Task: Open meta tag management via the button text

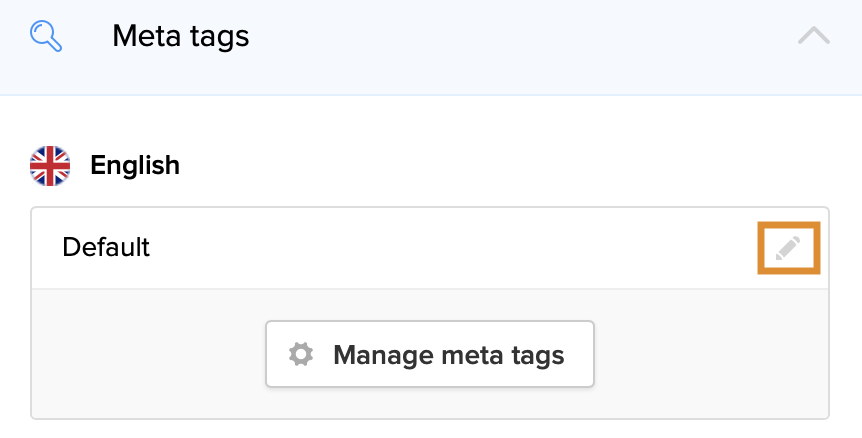Action: (448, 354)
